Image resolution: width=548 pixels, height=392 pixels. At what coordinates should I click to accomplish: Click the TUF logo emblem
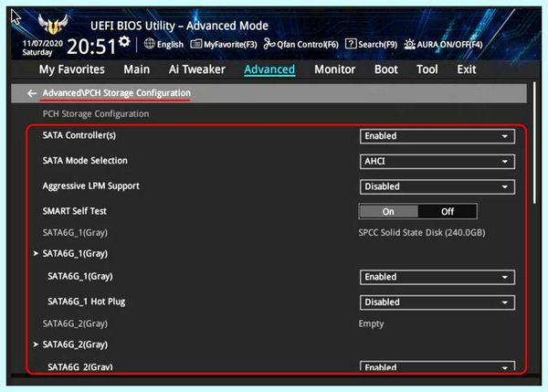pyautogui.click(x=53, y=24)
